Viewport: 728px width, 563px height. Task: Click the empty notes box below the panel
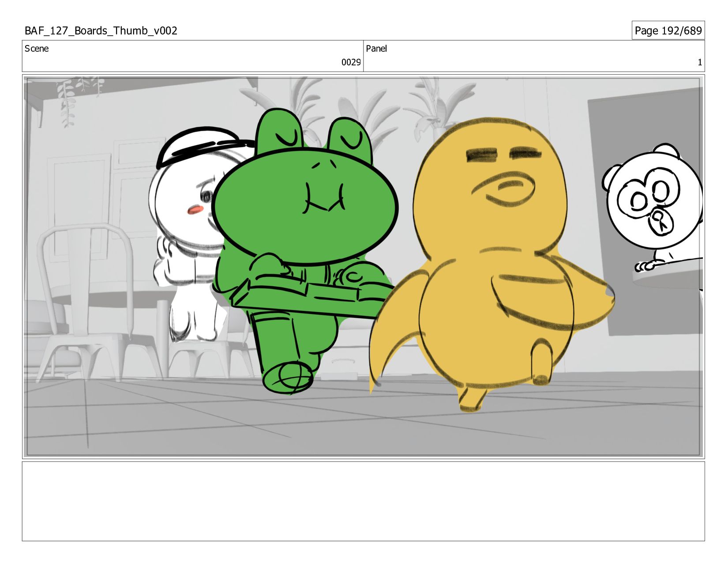tap(363, 501)
